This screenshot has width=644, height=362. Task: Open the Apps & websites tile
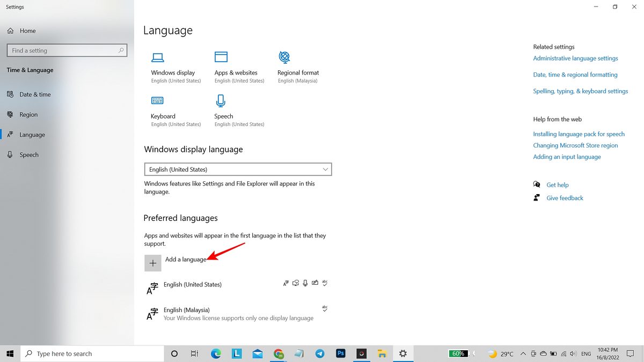tap(239, 68)
